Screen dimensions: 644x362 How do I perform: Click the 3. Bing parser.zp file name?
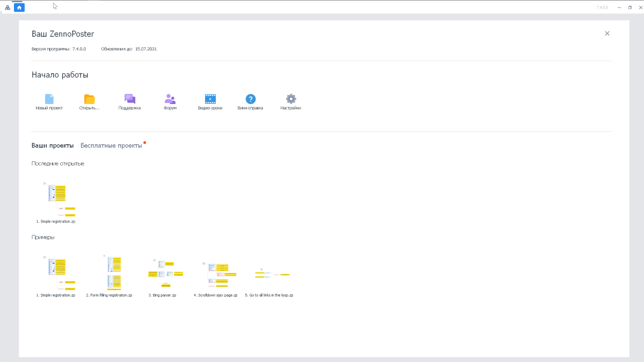point(163,295)
